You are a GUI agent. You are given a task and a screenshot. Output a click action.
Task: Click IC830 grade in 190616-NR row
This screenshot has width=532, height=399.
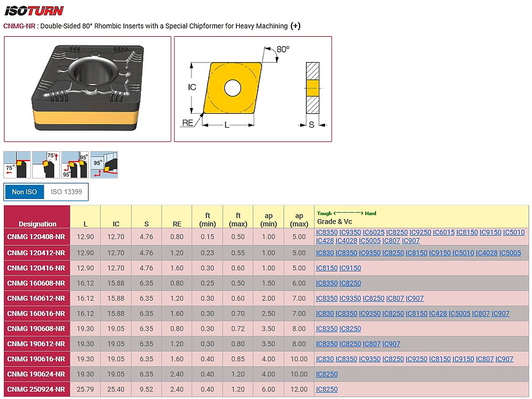(325, 359)
